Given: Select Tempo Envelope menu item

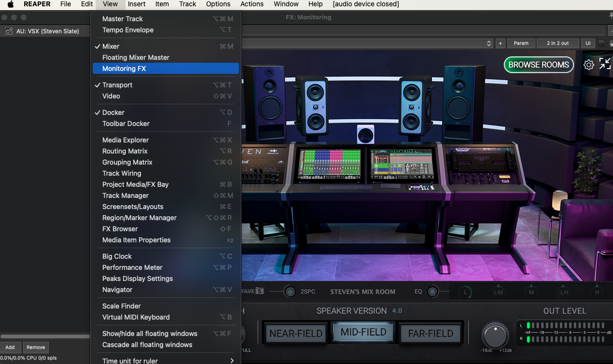Looking at the screenshot, I should coord(166,30).
